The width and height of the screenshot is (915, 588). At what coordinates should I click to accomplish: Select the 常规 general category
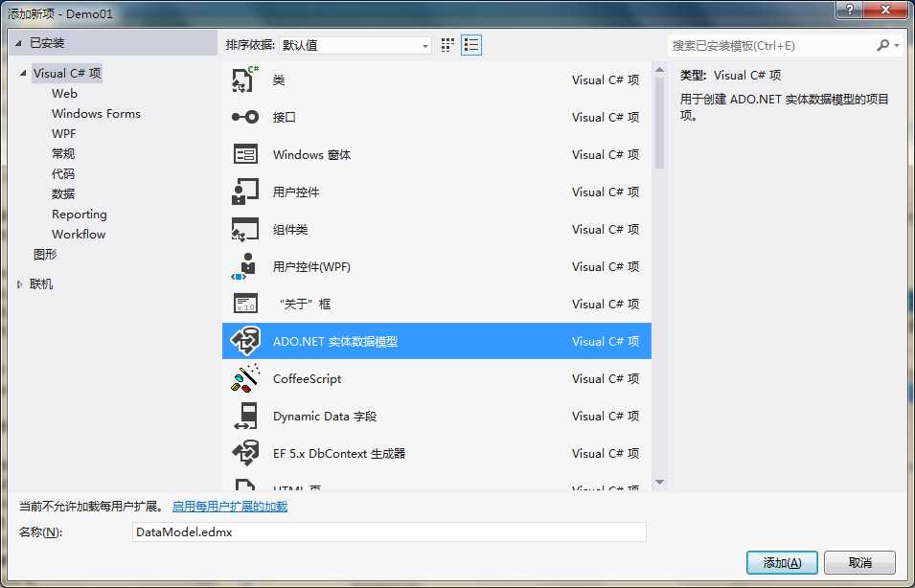[x=63, y=154]
